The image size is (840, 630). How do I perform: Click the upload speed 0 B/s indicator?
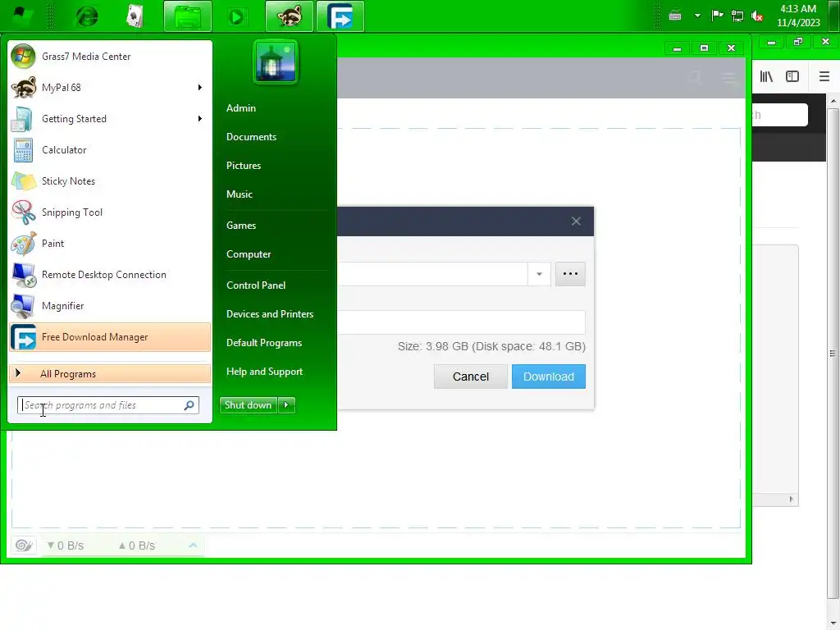point(137,546)
